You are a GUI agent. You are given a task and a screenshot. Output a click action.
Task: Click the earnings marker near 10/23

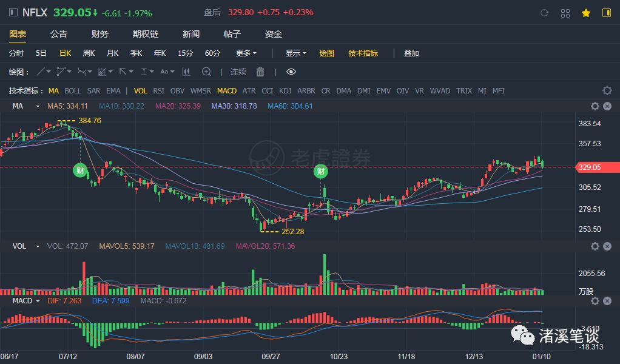click(321, 171)
